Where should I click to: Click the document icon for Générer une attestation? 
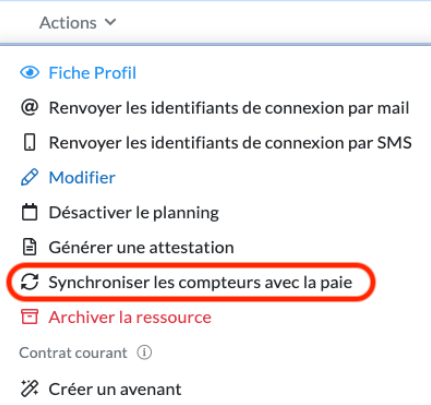click(x=30, y=247)
